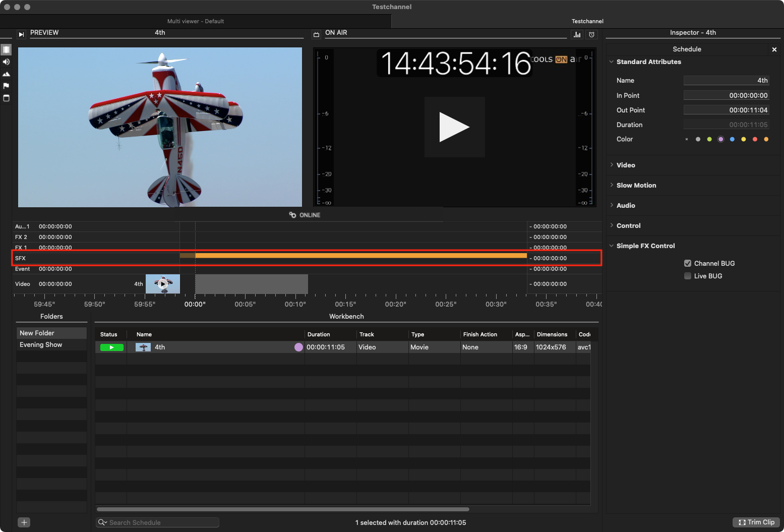Viewport: 784px width, 532px height.
Task: Click the plus button to add a folder
Action: [24, 522]
